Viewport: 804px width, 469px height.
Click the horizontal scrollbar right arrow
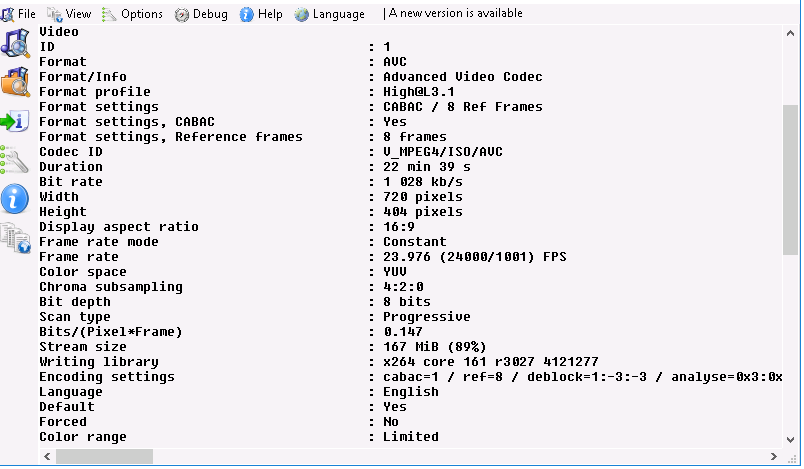(774, 456)
